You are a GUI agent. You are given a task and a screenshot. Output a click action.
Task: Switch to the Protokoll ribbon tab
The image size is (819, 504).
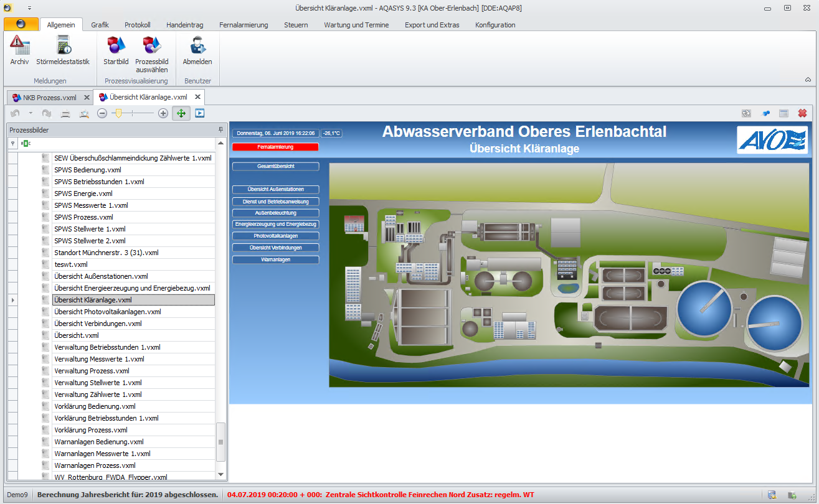(x=138, y=25)
